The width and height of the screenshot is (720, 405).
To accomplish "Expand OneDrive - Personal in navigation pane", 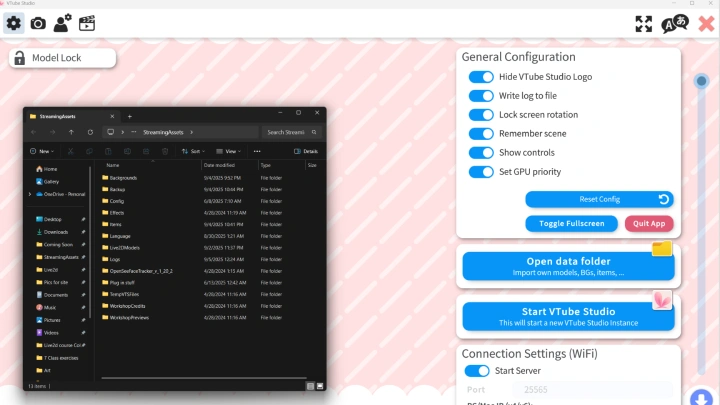I will pyautogui.click(x=30, y=194).
